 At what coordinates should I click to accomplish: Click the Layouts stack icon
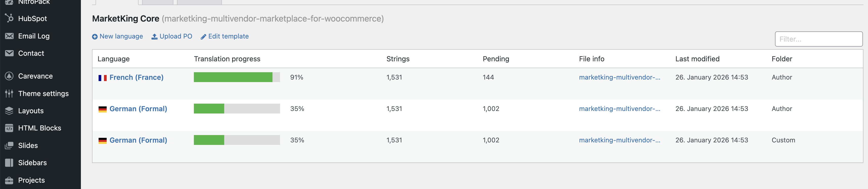click(9, 111)
